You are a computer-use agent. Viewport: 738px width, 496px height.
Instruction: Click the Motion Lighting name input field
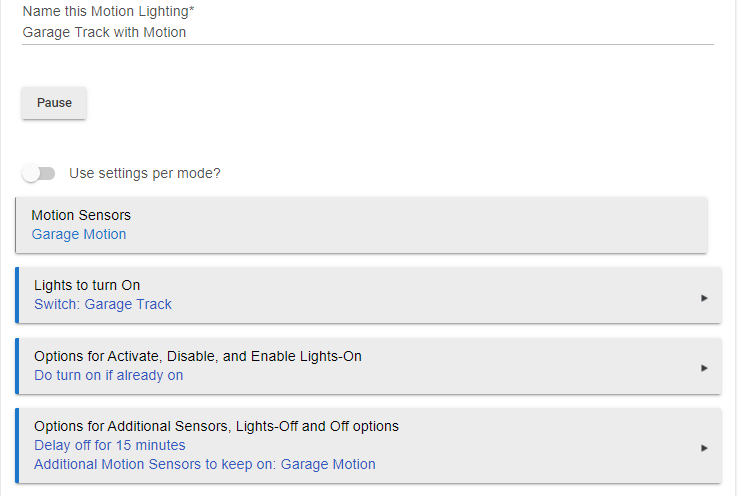coord(367,32)
